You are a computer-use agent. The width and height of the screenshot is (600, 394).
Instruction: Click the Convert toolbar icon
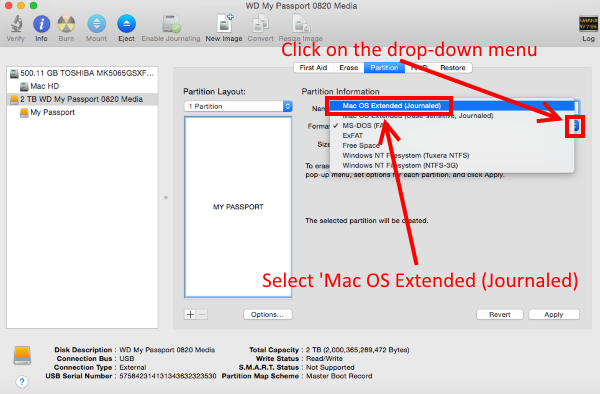click(261, 28)
